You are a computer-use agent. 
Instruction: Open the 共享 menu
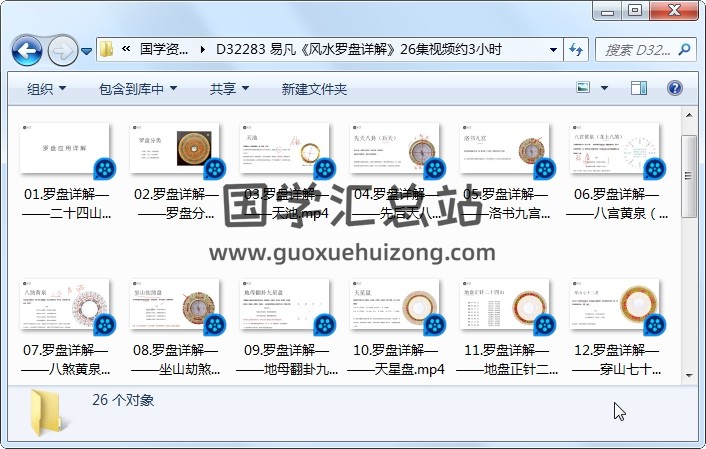pos(229,89)
